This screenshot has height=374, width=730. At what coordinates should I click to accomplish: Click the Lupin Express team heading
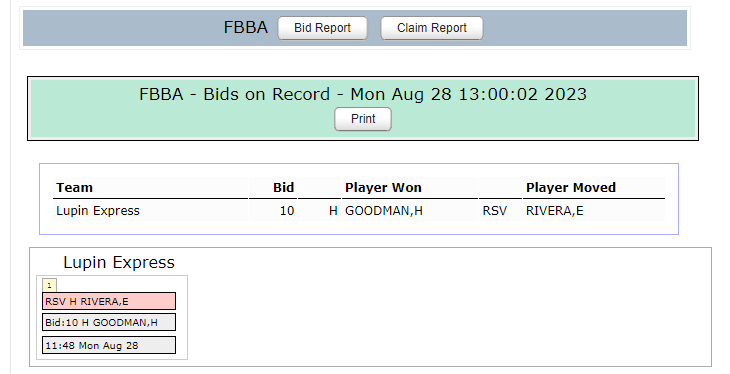(119, 262)
